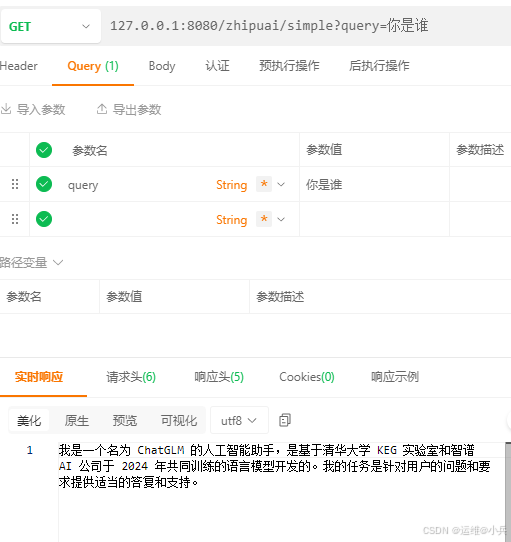Select the 美化 response view
Screen dimensions: 511x542
(x=29, y=420)
